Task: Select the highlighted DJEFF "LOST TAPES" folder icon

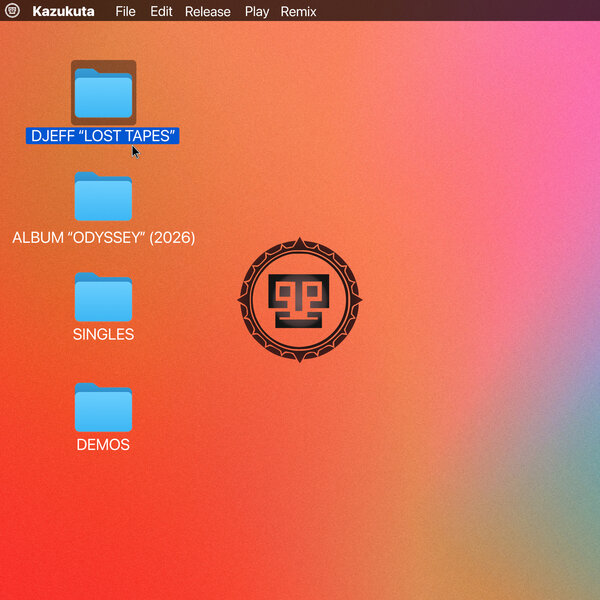Action: point(103,93)
